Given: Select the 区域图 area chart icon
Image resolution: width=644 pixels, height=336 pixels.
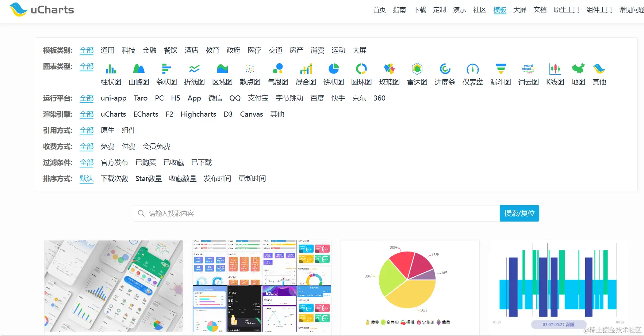Looking at the screenshot, I should 222,69.
